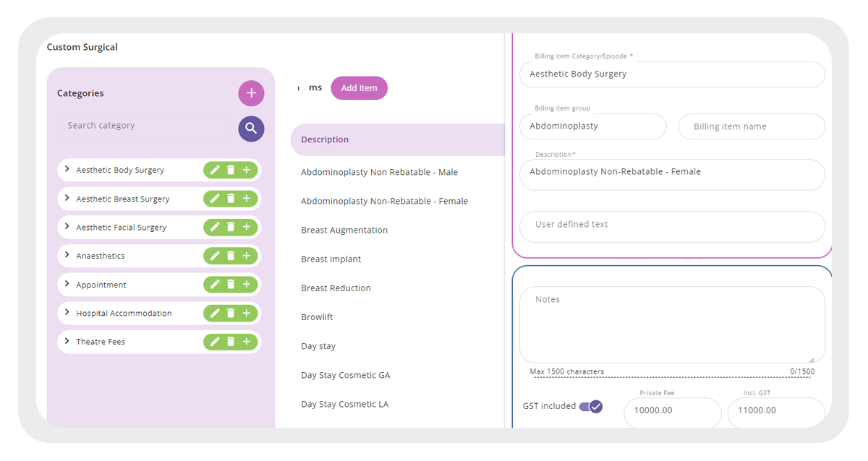Screen dimensions: 868x461
Task: Click inside the Notes text area
Action: click(671, 324)
